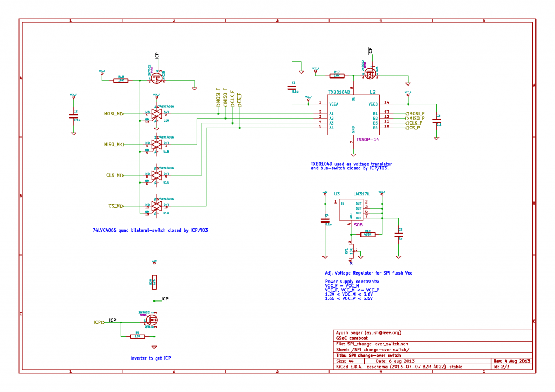Select bilateral switch gate U1D near CS_M

pos(157,206)
